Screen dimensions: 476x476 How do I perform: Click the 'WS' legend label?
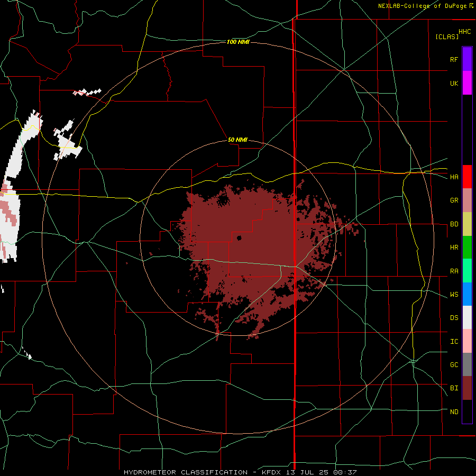[454, 295]
